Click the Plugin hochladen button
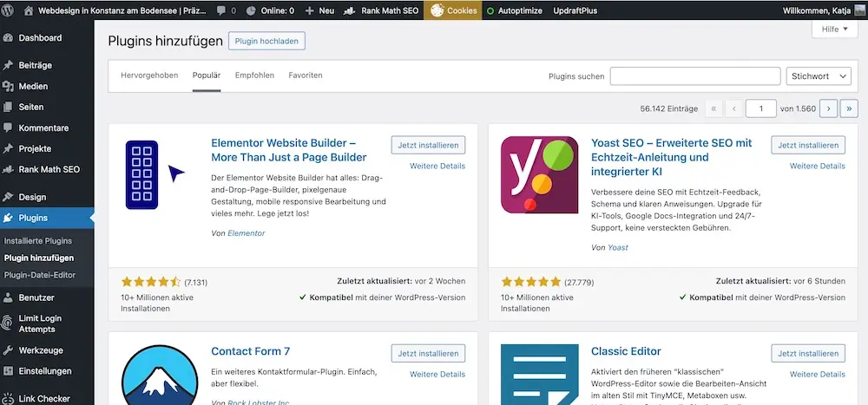 tap(266, 41)
